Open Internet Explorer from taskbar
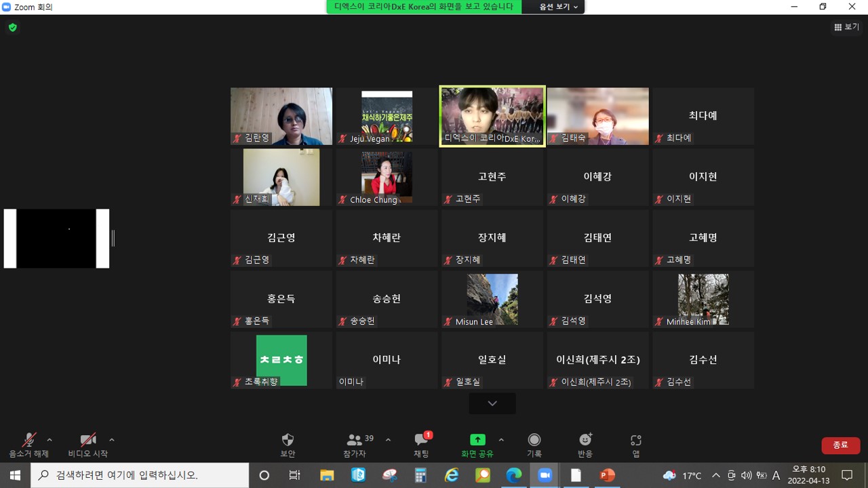This screenshot has height=488, width=868. pos(452,475)
